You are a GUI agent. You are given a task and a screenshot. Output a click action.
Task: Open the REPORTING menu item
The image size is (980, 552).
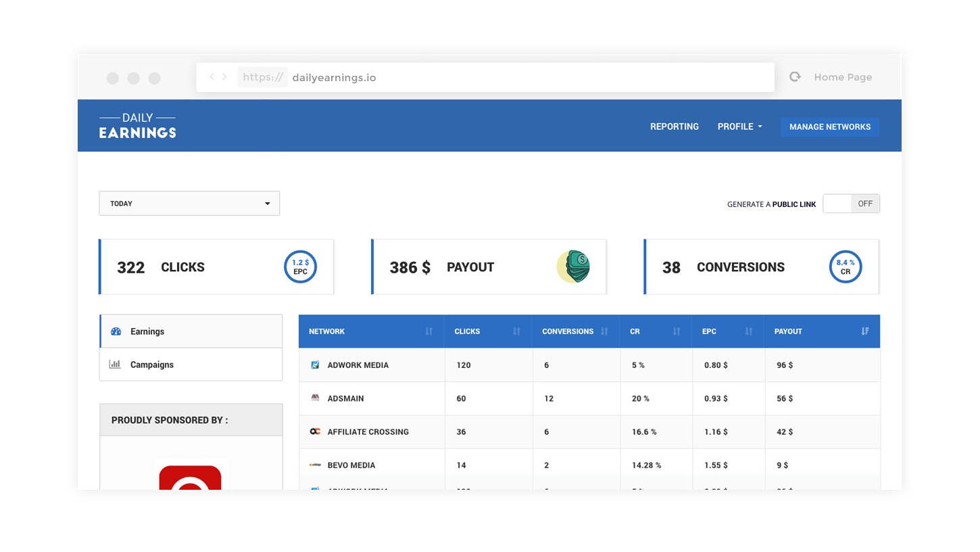click(674, 127)
